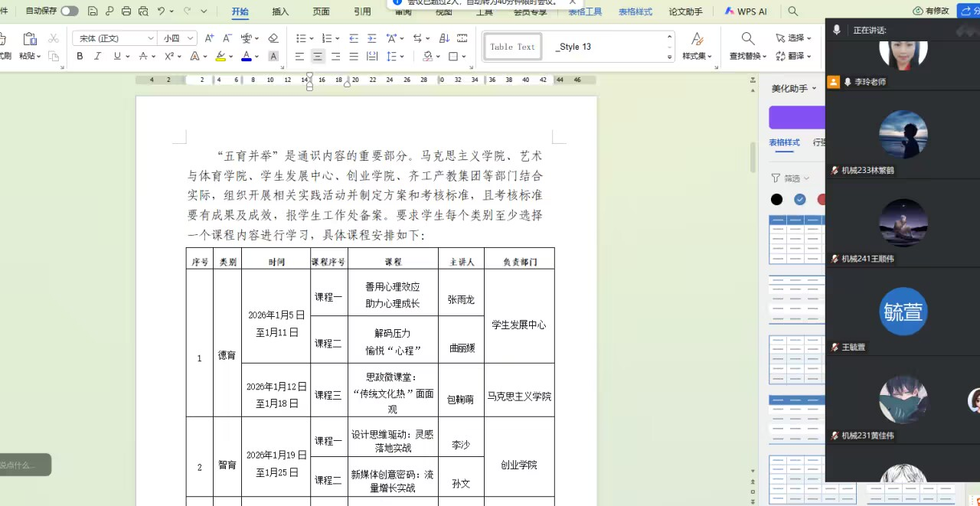Open the font size dropdown 小四
The image size is (980, 506).
(179, 38)
